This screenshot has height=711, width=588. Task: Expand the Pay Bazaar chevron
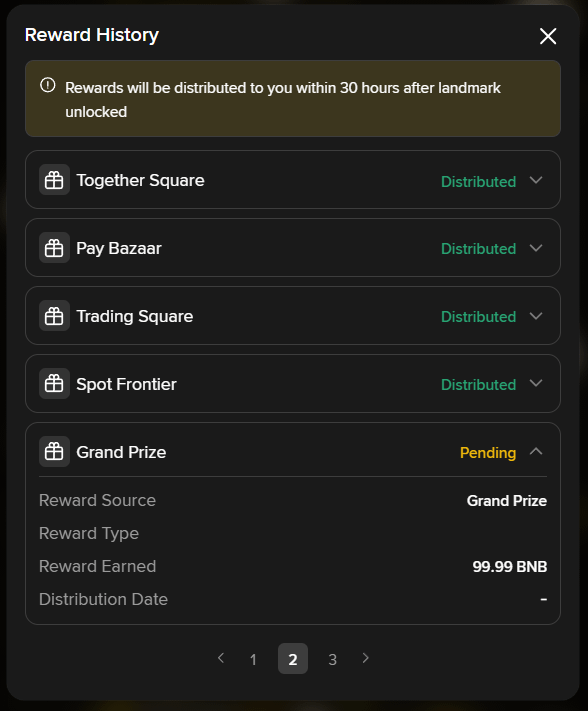[536, 248]
